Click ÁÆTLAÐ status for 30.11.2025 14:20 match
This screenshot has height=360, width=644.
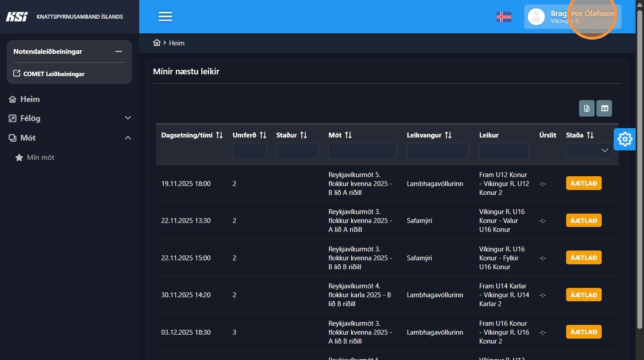[x=584, y=295]
